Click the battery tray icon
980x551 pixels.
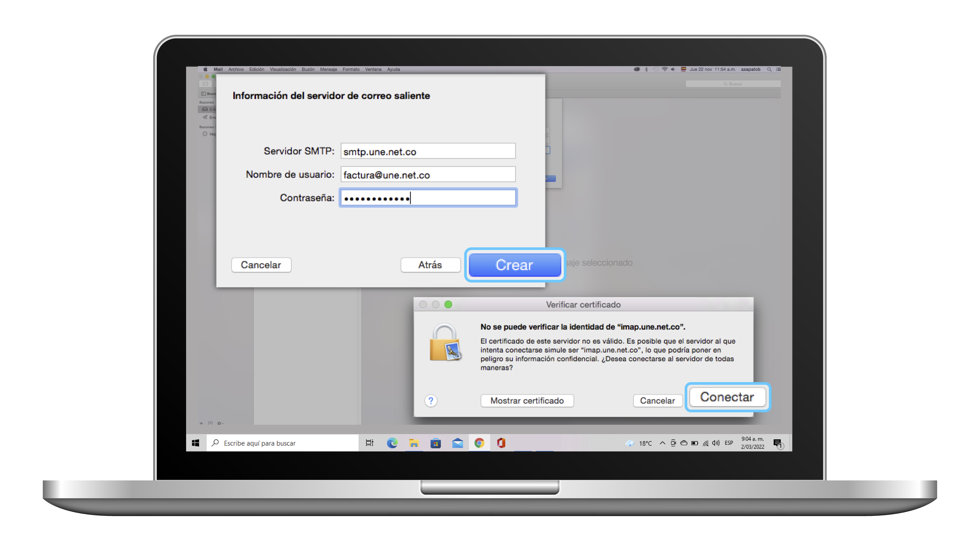point(695,443)
